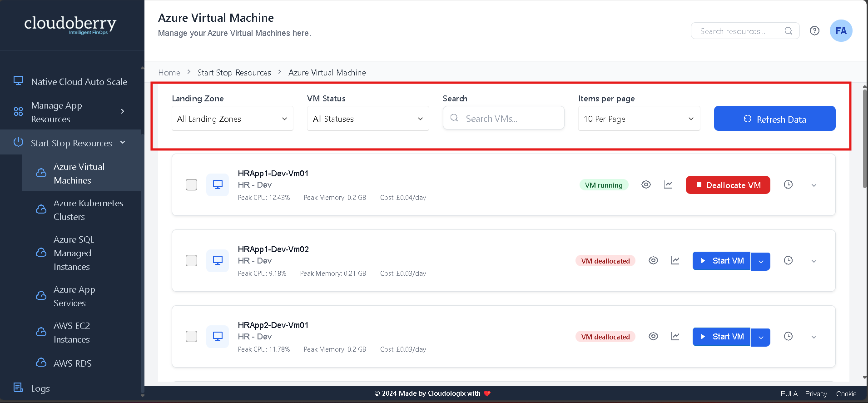Collapse Start Stop Resources menu
This screenshot has width=868, height=403.
123,142
